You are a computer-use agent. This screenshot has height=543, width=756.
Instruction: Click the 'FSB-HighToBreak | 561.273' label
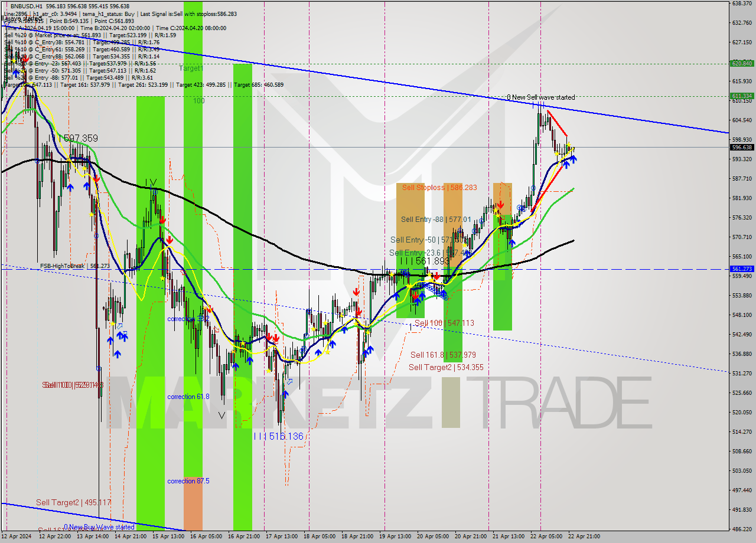tap(75, 266)
